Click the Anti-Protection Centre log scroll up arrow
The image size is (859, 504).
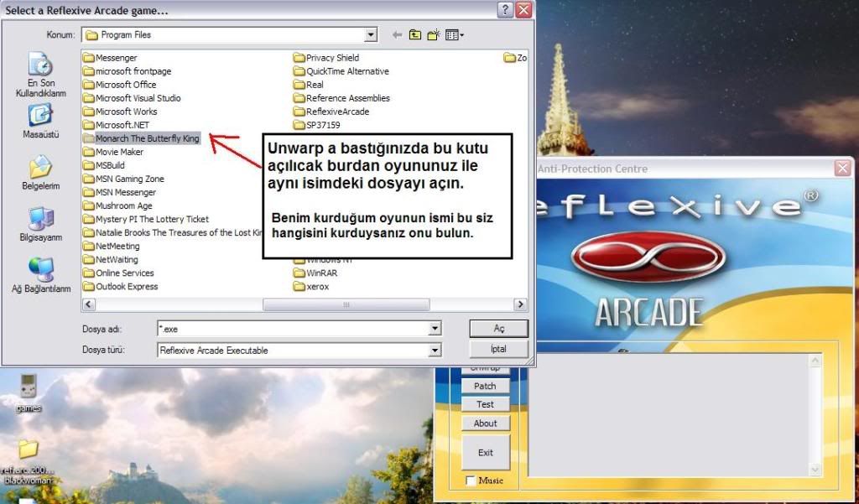click(815, 361)
